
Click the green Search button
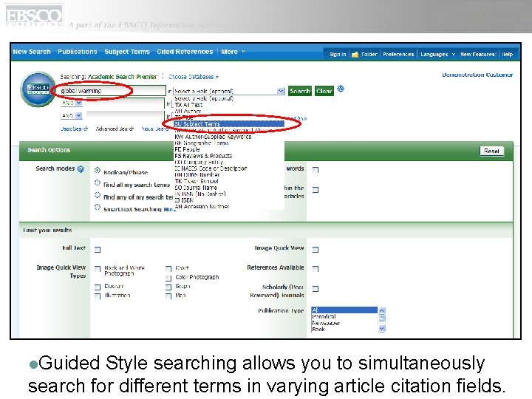[x=299, y=91]
